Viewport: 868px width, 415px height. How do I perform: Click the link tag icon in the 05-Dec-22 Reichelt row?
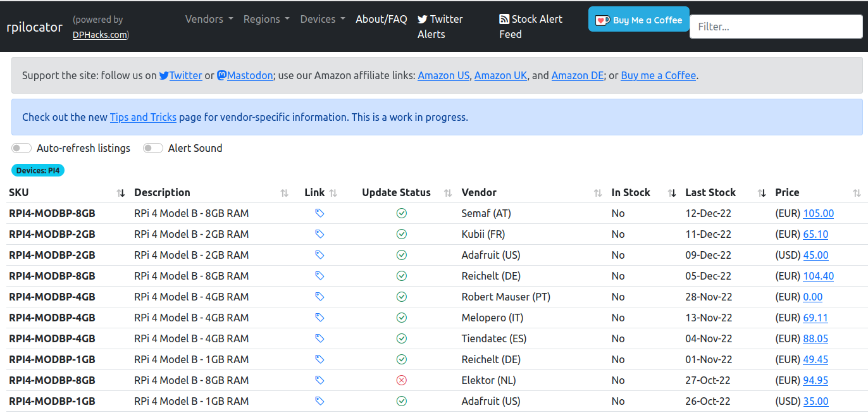tap(319, 276)
